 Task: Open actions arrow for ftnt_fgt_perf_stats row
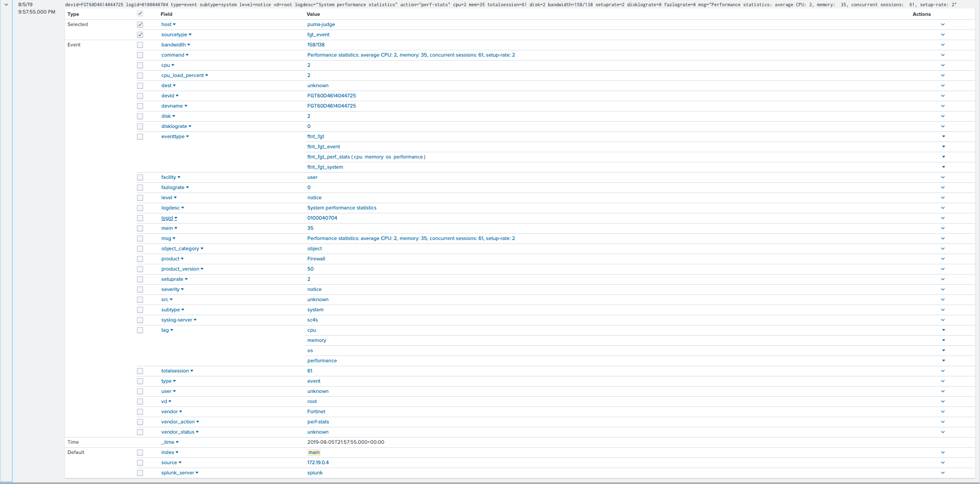(943, 157)
